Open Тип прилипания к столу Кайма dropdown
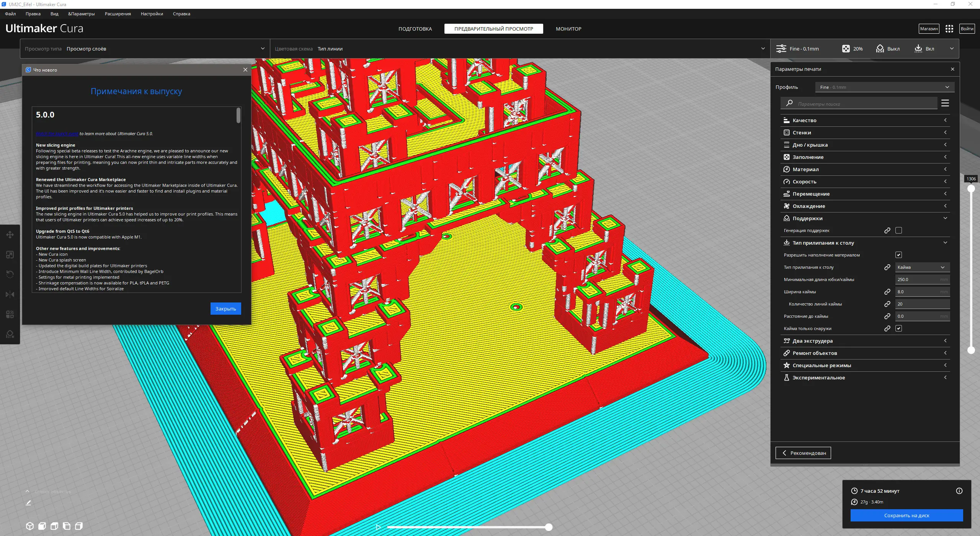 click(x=922, y=267)
